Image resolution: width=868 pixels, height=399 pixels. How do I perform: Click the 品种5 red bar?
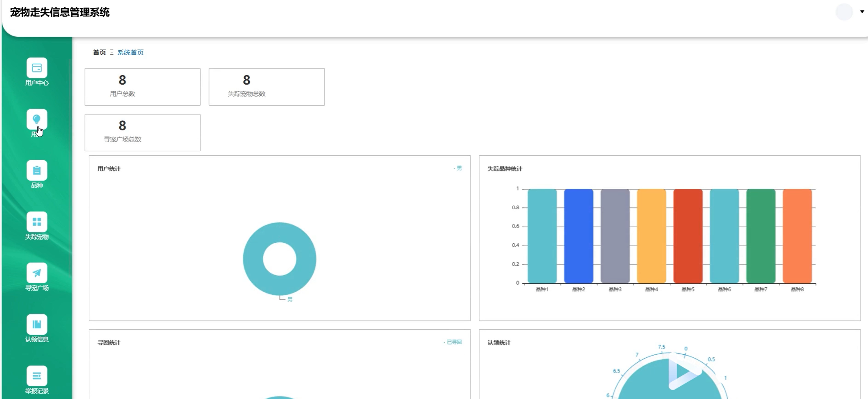tap(688, 236)
